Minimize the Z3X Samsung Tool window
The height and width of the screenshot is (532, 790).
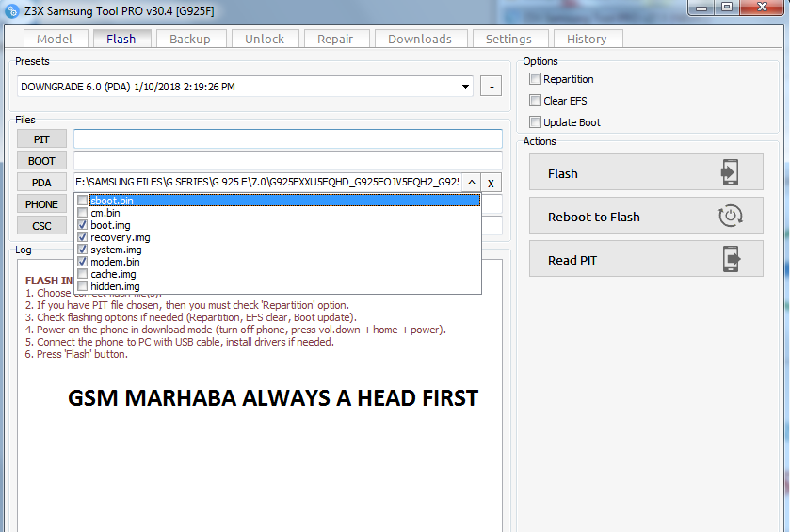tap(701, 8)
